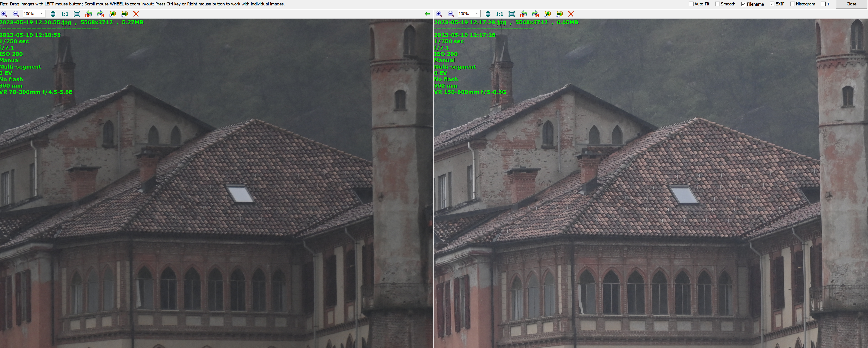Enable the Smooth checkbox

pos(717,4)
